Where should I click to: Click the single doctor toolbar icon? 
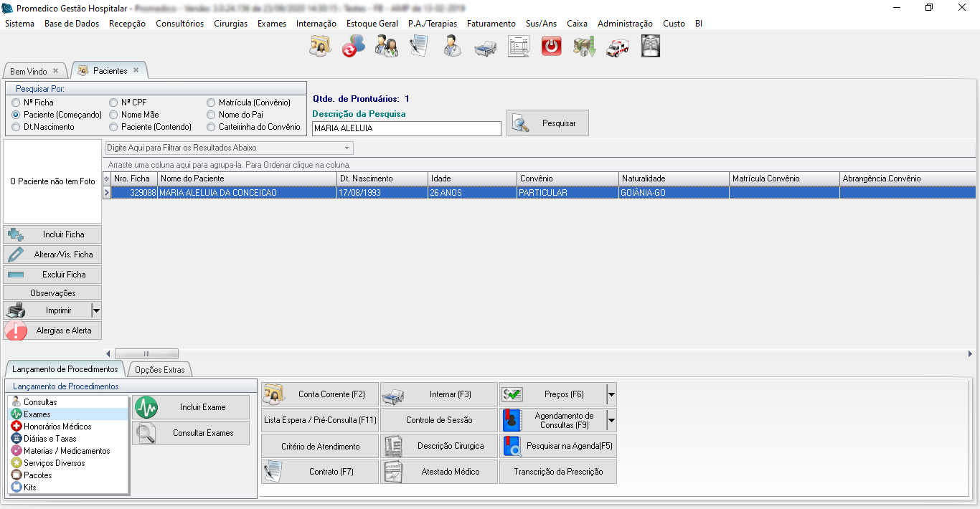(x=452, y=47)
